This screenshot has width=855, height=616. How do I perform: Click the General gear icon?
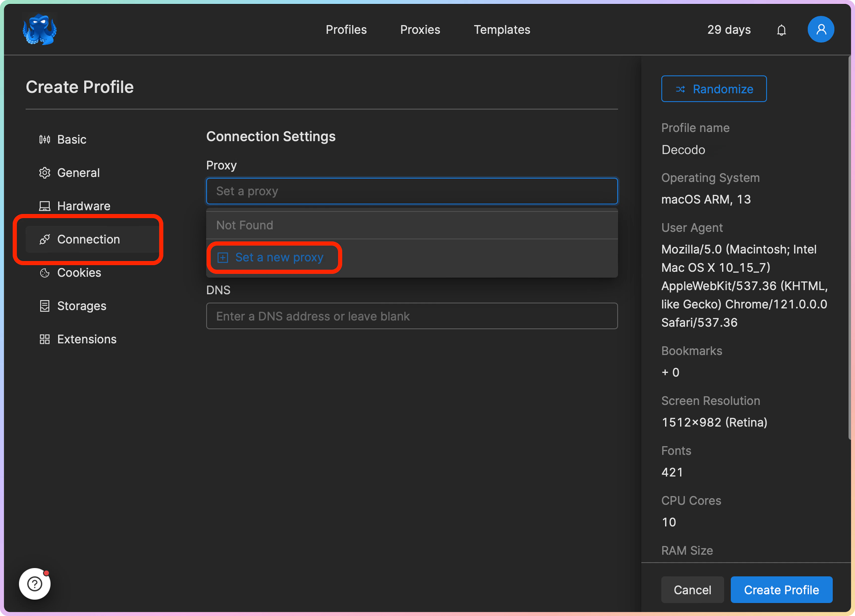(x=44, y=173)
